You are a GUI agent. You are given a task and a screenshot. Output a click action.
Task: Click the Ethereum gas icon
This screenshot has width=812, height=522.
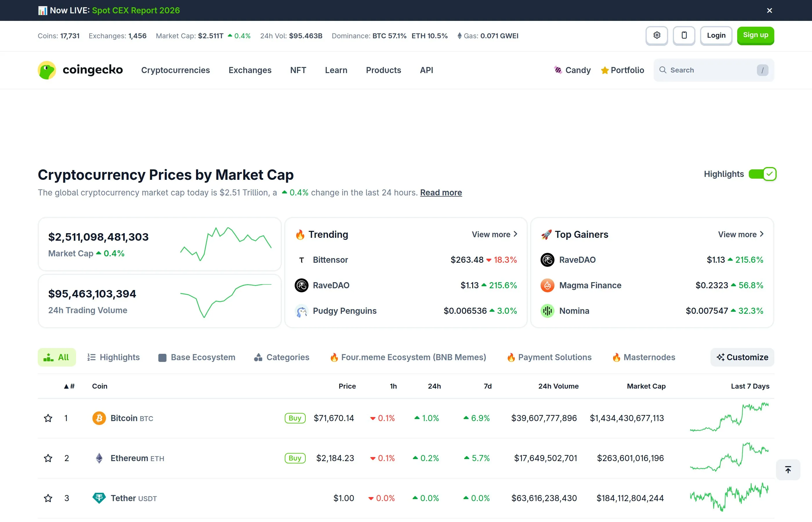click(x=459, y=36)
